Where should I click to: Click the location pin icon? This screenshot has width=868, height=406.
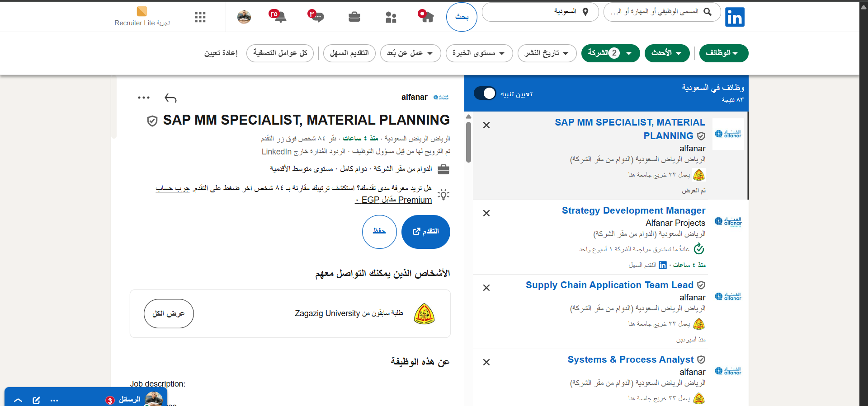tap(585, 12)
